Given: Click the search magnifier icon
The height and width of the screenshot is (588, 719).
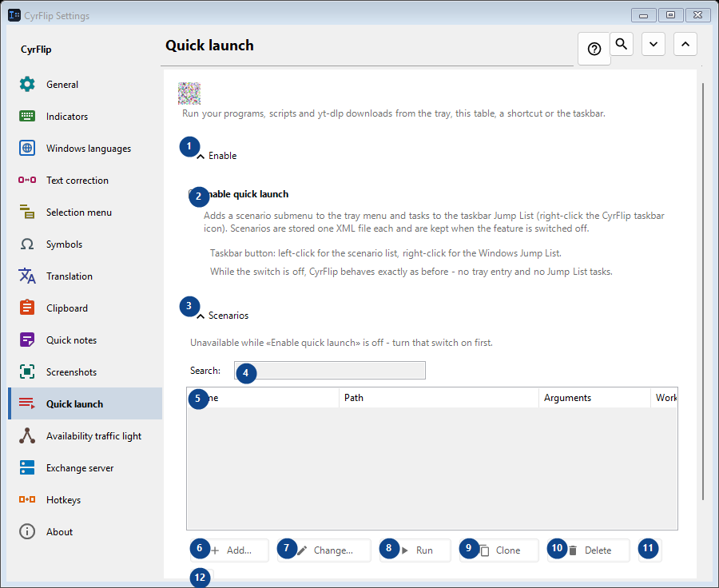Looking at the screenshot, I should (622, 44).
